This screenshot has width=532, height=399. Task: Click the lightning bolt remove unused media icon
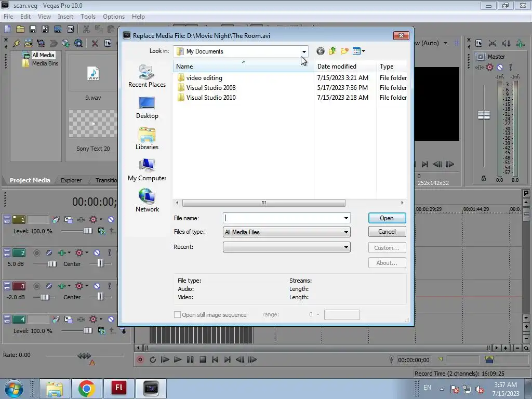(16, 43)
